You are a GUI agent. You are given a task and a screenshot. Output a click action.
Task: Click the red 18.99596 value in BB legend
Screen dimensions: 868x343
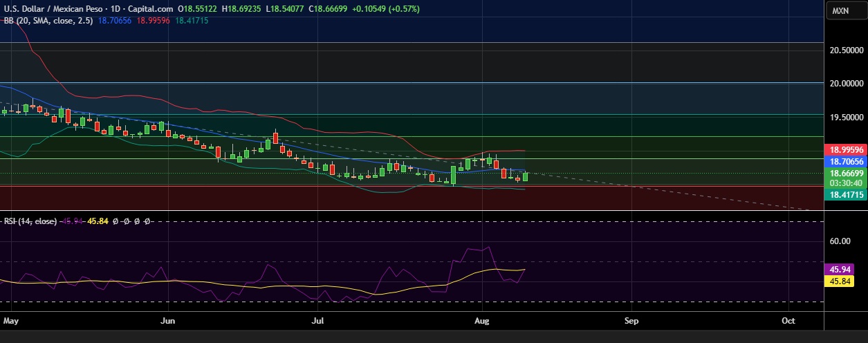click(155, 21)
